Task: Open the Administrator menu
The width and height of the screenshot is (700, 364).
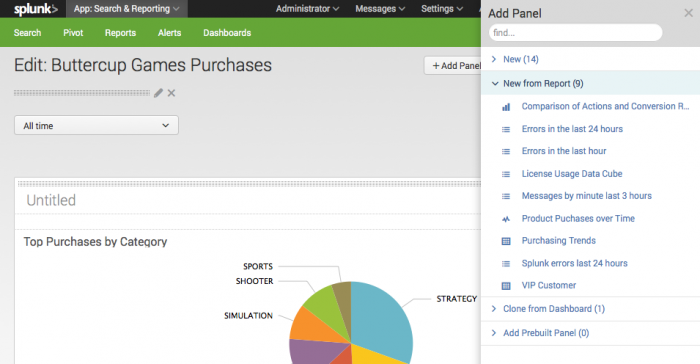Action: [x=307, y=9]
